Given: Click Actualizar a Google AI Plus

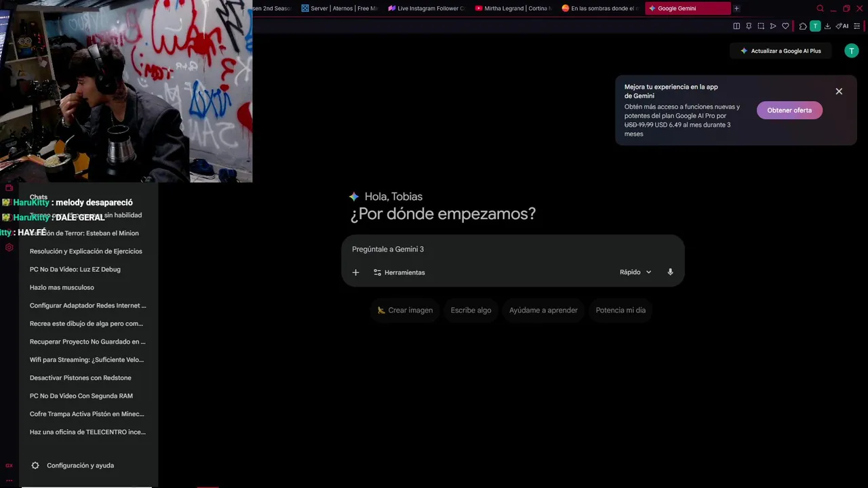Looking at the screenshot, I should (x=781, y=51).
